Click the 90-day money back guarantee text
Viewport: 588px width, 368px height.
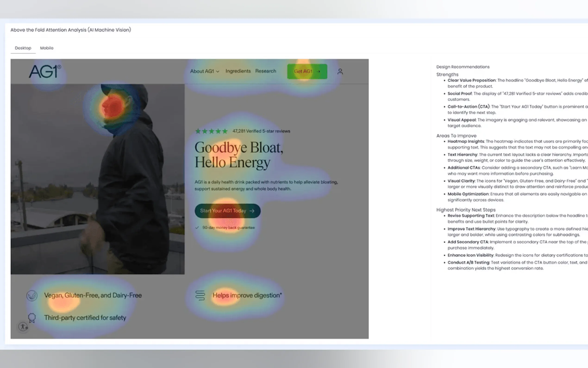228,228
